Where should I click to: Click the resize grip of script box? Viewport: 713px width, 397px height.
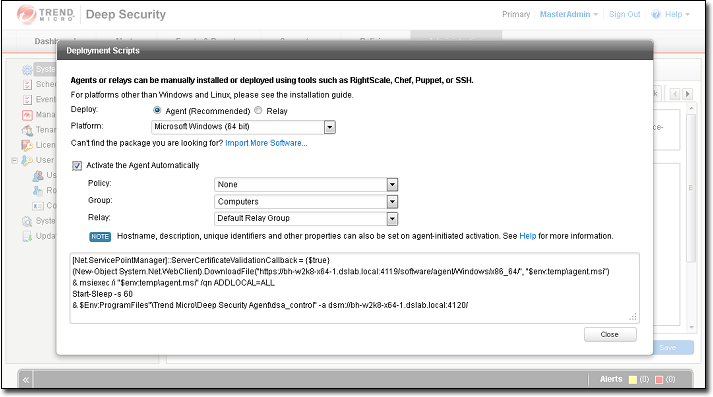coord(633,317)
